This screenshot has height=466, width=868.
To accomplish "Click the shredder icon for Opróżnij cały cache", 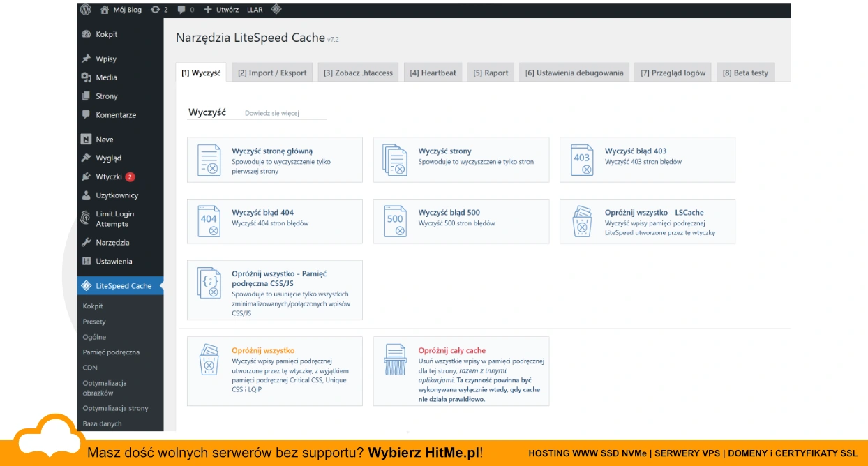I will [x=395, y=359].
